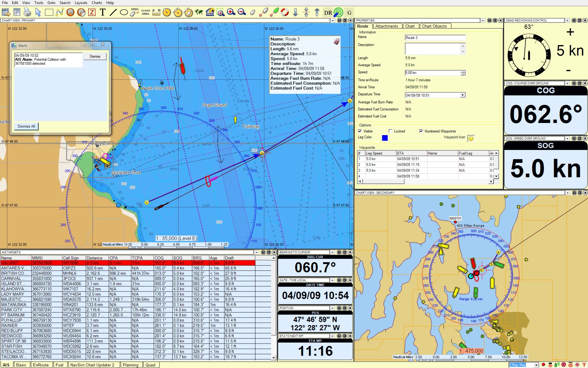Select the arrow pointer tool

pos(38,12)
